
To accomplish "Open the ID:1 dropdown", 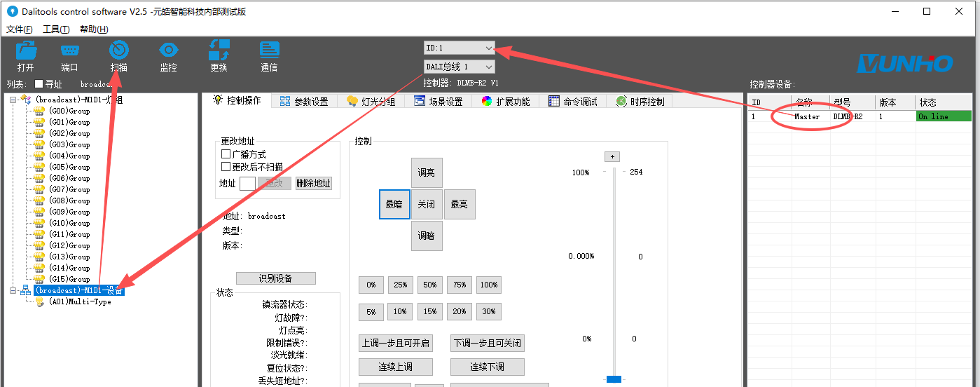I will tap(460, 48).
